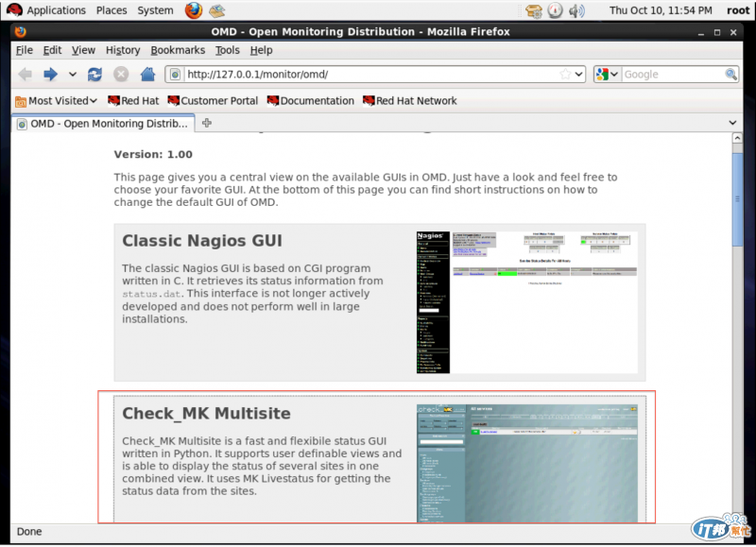Open the Places menu in top panel
This screenshot has width=756, height=547.
112,10
